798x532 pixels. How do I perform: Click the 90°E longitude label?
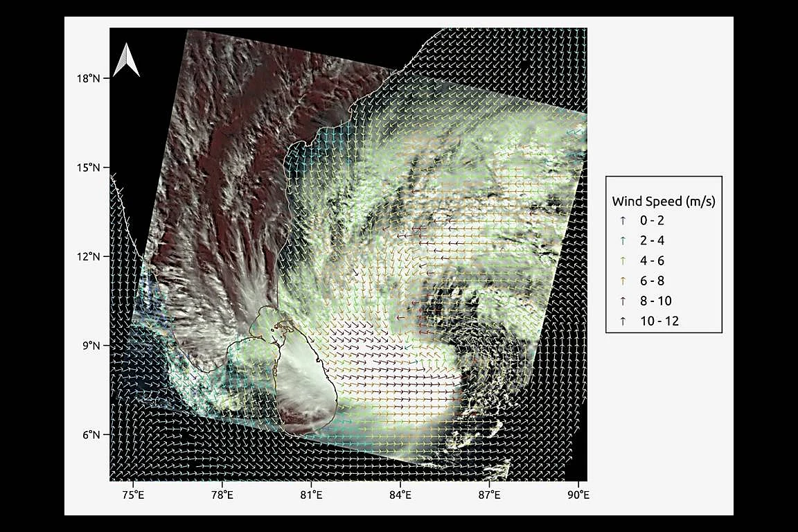[x=578, y=495]
